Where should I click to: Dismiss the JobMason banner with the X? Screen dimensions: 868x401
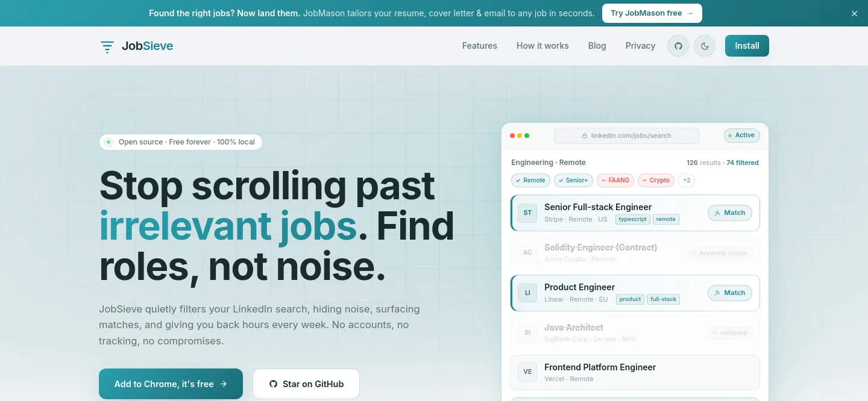tap(854, 13)
